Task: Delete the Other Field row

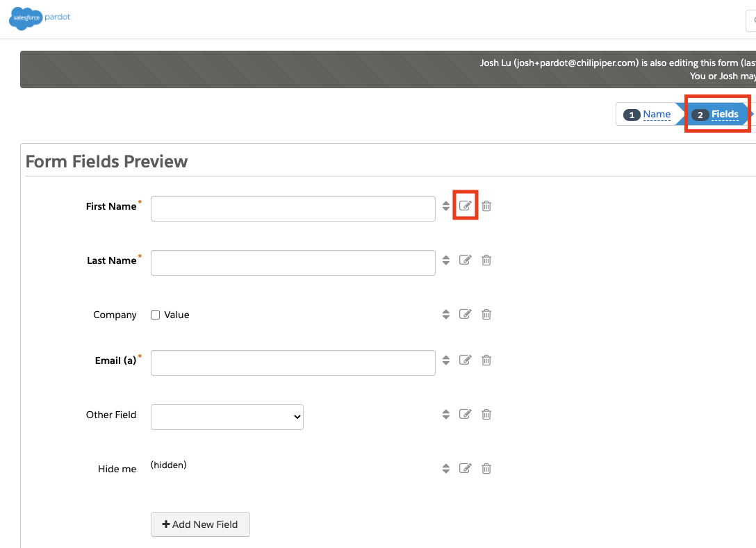Action: [486, 415]
